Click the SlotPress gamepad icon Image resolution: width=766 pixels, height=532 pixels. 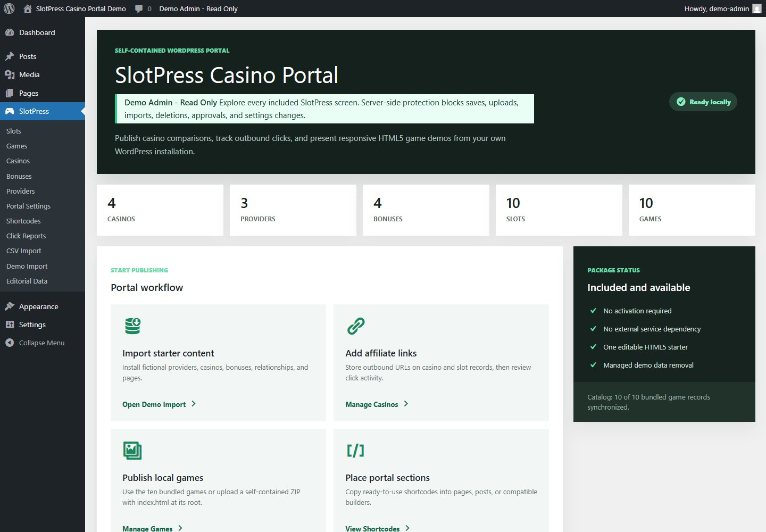[x=10, y=111]
